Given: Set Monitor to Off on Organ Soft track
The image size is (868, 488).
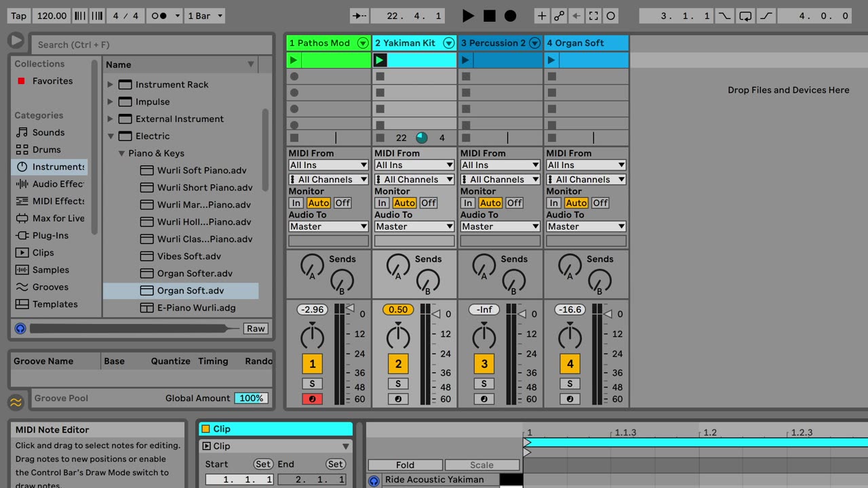Looking at the screenshot, I should (600, 203).
